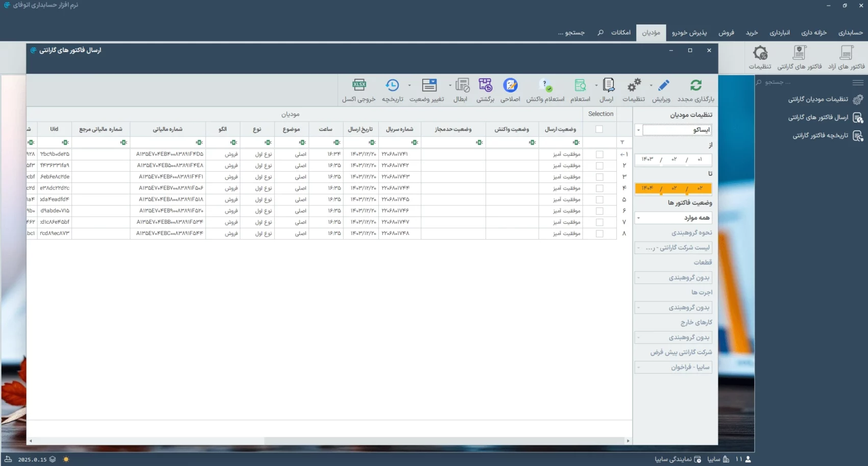Check the Selection box for row 1
The height and width of the screenshot is (466, 868).
[x=599, y=154]
